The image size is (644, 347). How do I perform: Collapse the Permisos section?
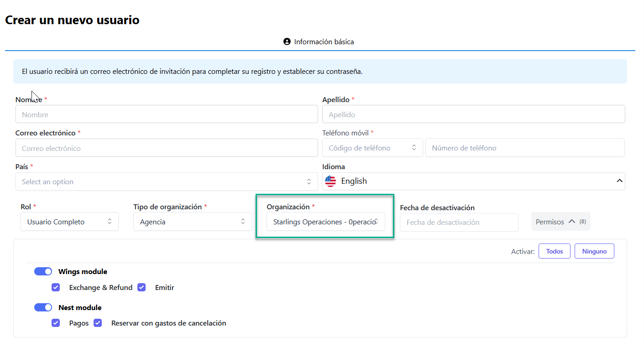click(560, 222)
